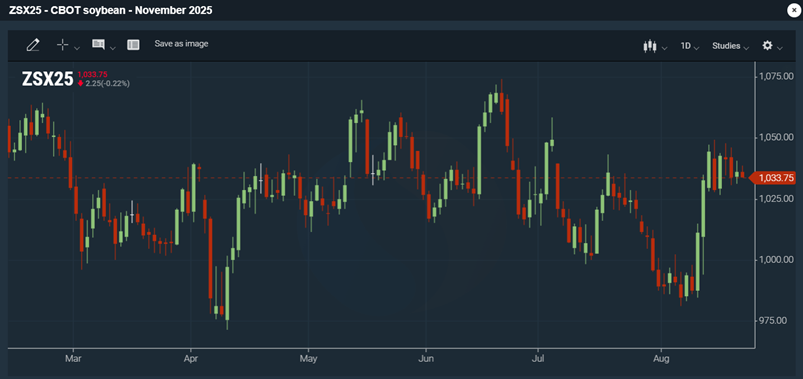Expand the settings gear dropdown arrow
The height and width of the screenshot is (379, 803).
pos(779,48)
